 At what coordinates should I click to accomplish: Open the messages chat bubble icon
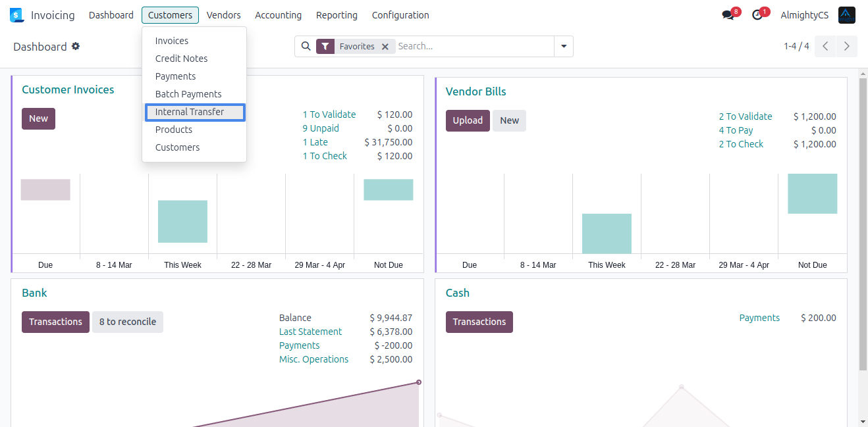pyautogui.click(x=728, y=15)
